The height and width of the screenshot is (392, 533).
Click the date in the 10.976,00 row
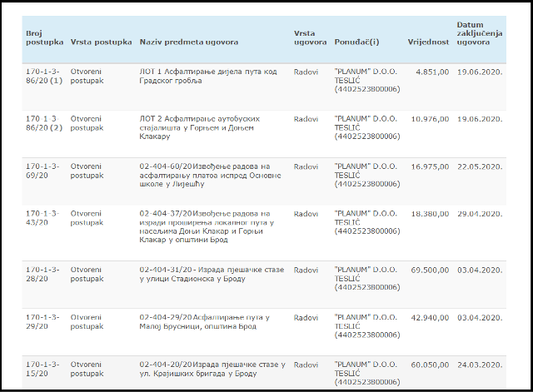pyautogui.click(x=480, y=119)
